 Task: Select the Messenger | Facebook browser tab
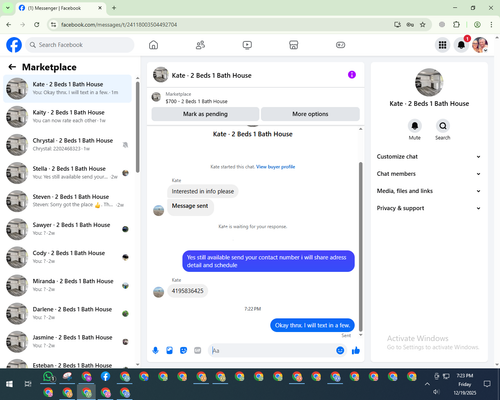61,8
